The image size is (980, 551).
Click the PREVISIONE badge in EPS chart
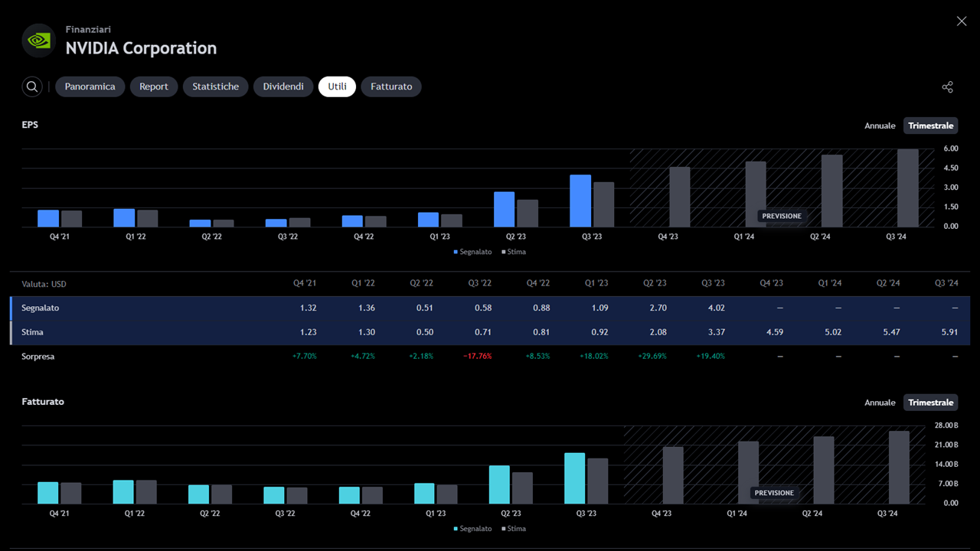782,217
